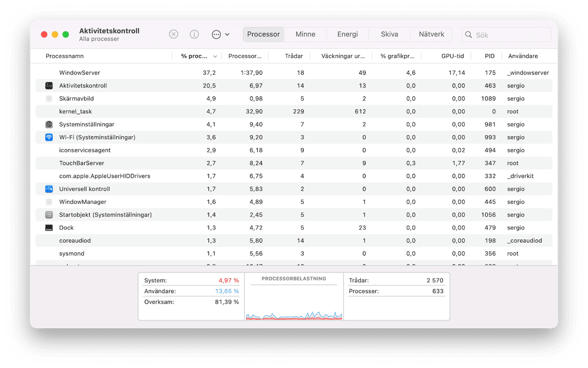Select the iconservicesagent process row

[294, 150]
